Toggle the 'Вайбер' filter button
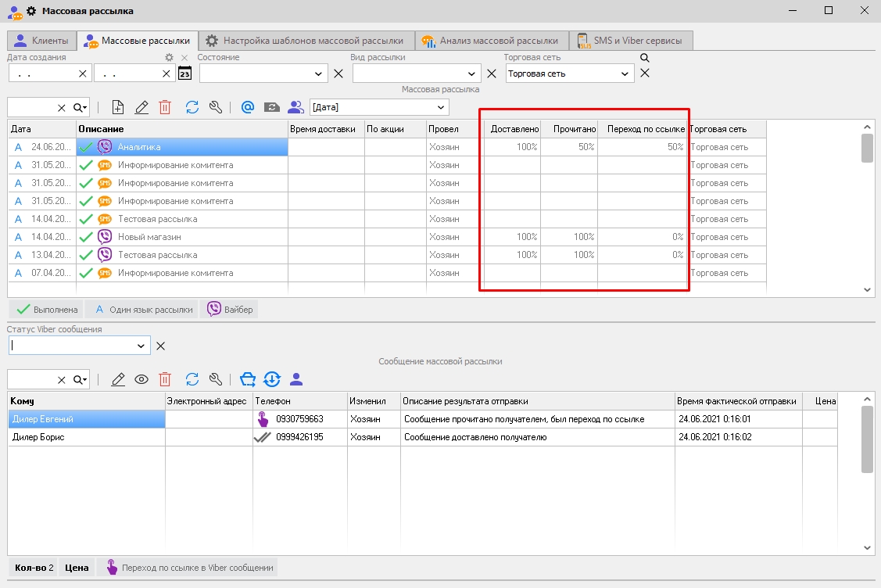The image size is (881, 588). (230, 310)
